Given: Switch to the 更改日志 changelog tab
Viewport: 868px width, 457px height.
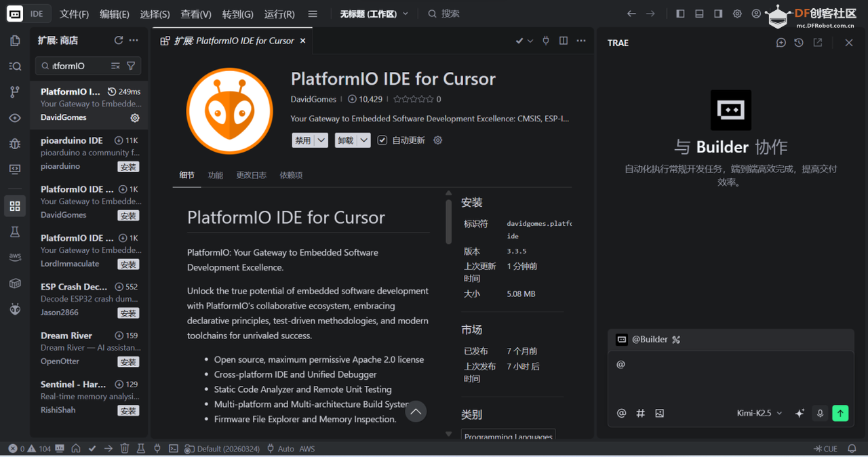Looking at the screenshot, I should point(251,175).
